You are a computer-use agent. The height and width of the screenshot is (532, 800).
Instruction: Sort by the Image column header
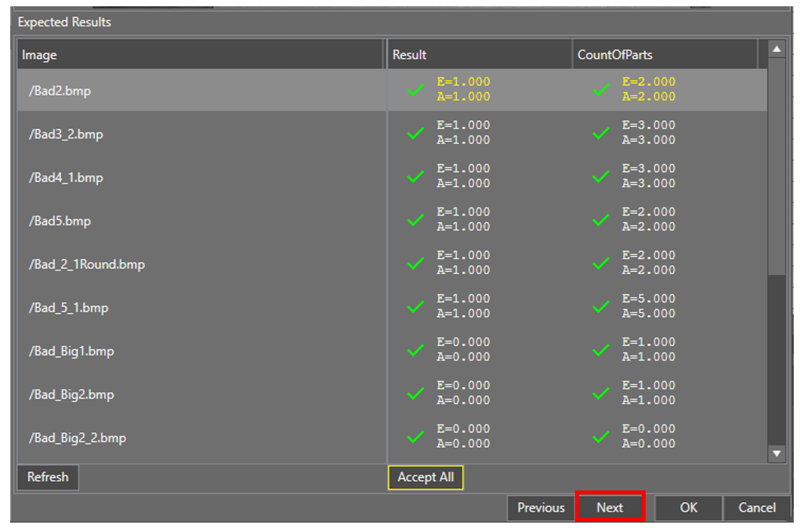pos(200,55)
